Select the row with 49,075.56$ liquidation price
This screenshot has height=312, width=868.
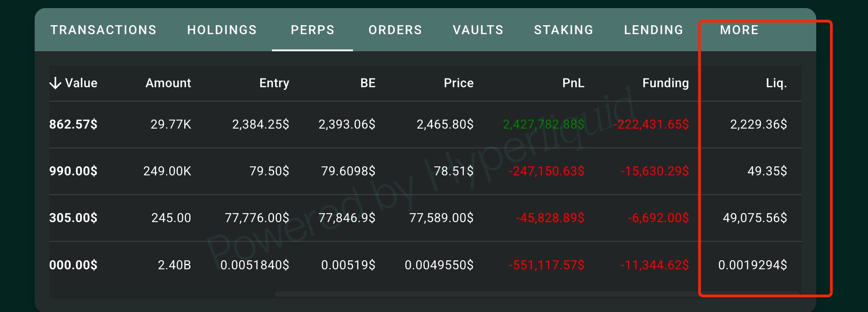(425, 218)
